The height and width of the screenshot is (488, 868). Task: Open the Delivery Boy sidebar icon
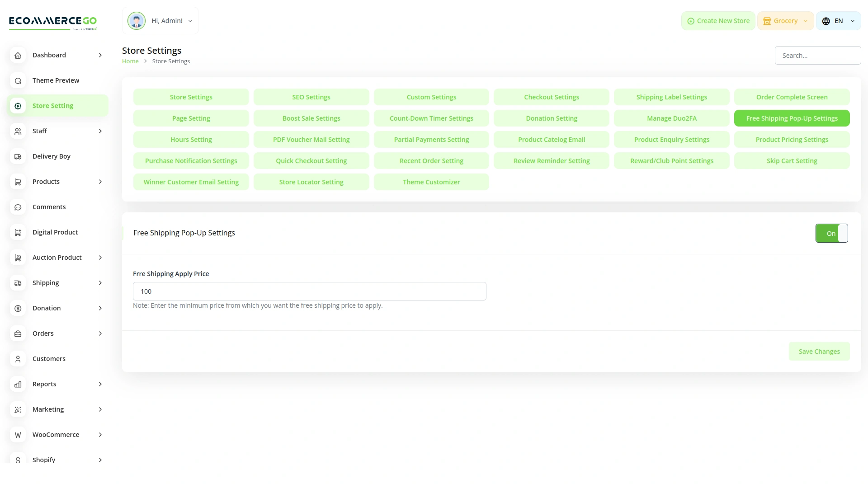click(x=18, y=156)
